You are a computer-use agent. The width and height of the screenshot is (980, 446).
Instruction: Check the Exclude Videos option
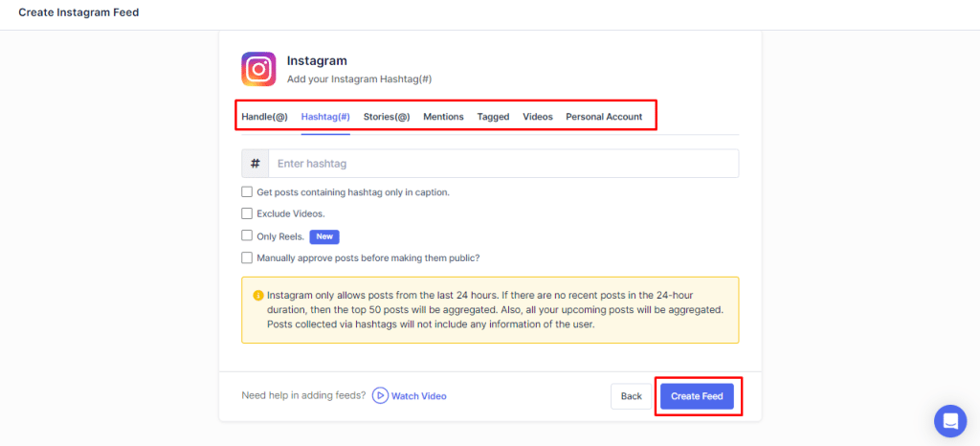coord(247,213)
